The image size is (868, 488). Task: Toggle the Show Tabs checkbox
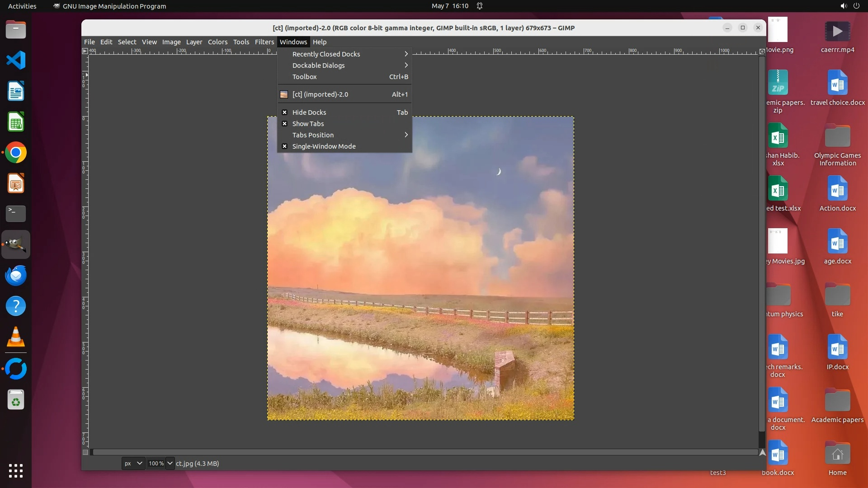tap(285, 124)
